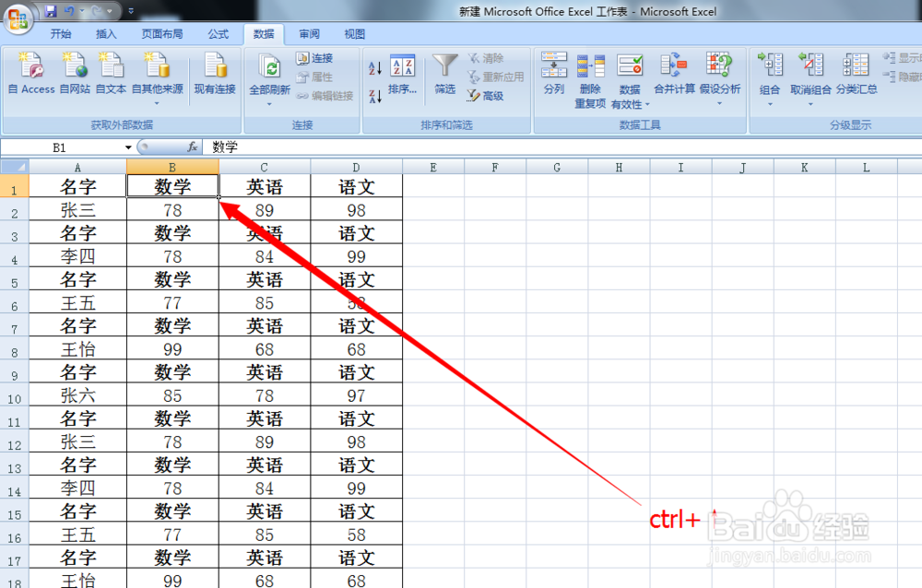Click cell D1 containing 语文

tap(356, 187)
